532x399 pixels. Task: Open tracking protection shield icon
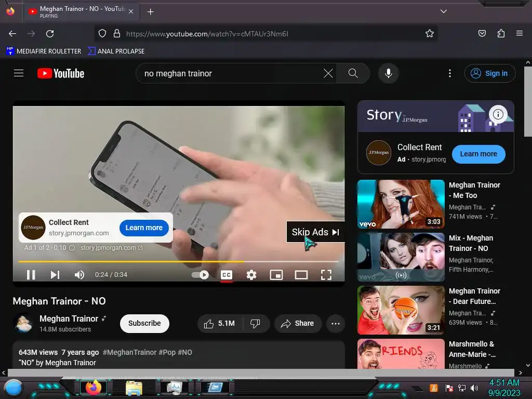102,34
